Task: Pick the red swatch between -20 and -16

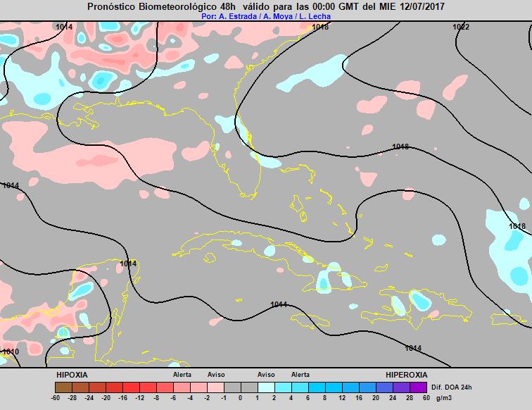Action: click(114, 387)
